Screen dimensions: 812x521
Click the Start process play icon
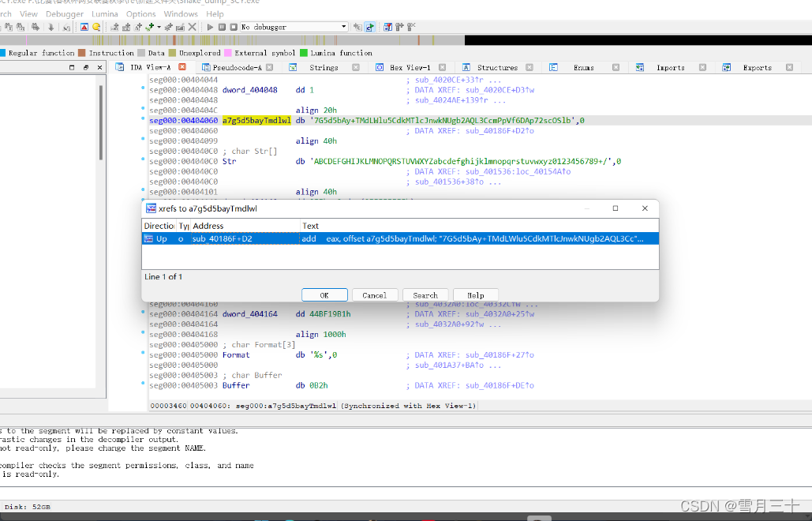coord(210,27)
